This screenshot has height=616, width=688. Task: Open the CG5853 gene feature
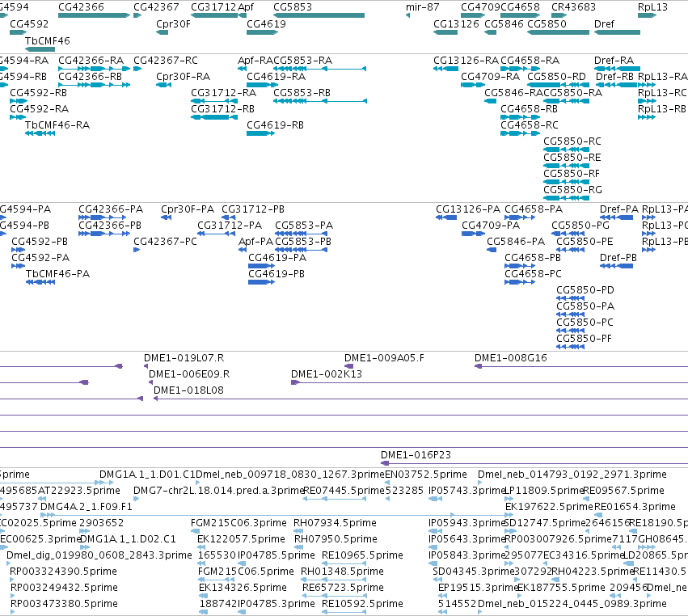click(319, 15)
